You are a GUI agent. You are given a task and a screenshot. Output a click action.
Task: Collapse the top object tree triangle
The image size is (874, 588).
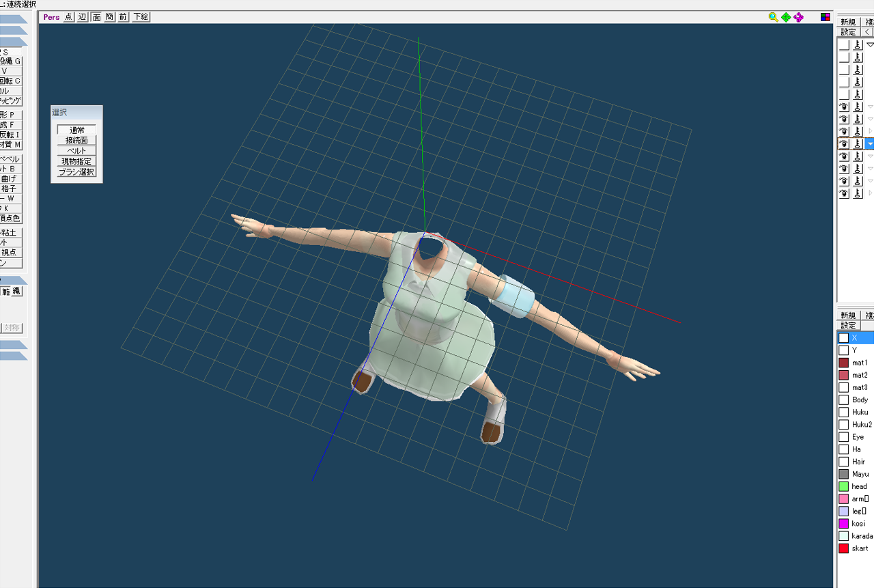click(870, 45)
